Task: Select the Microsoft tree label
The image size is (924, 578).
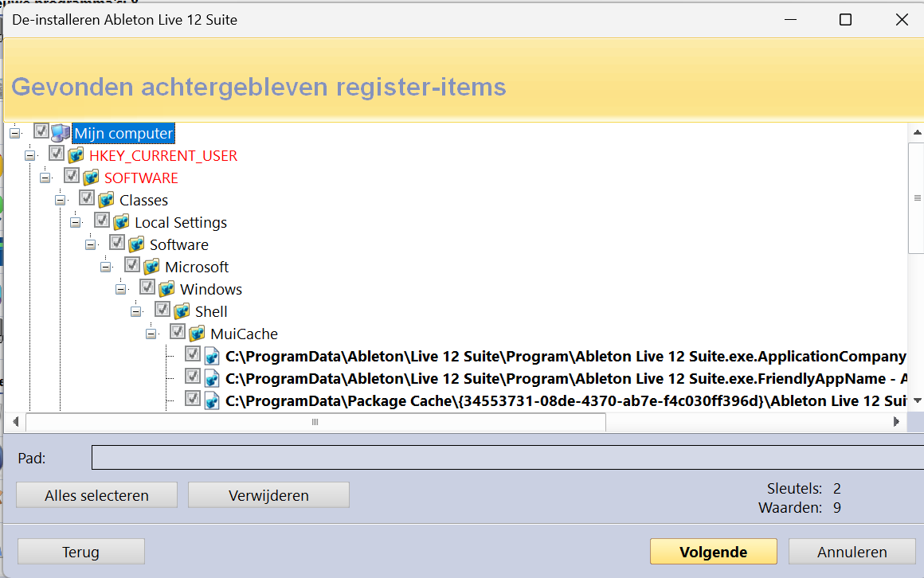Action: pyautogui.click(x=197, y=267)
